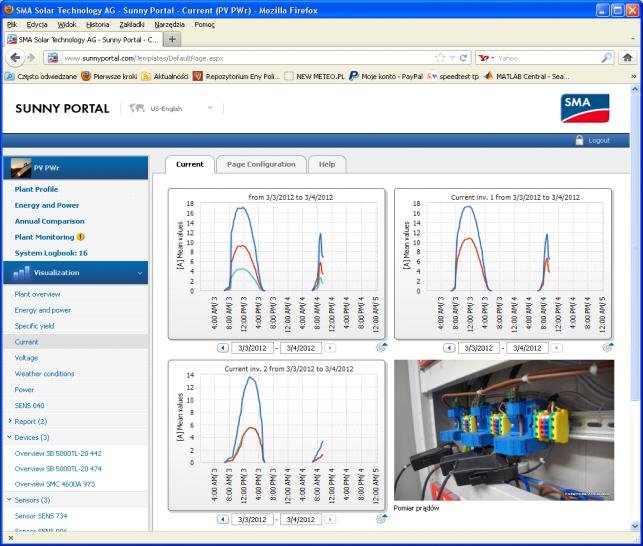Click the Current inv. 1 end date field 3/4/2012

point(527,348)
